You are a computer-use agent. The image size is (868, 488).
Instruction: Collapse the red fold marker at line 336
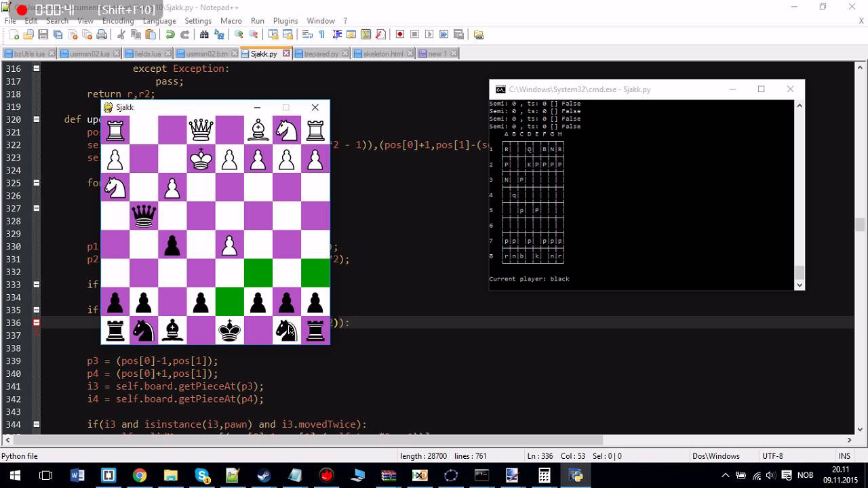37,323
